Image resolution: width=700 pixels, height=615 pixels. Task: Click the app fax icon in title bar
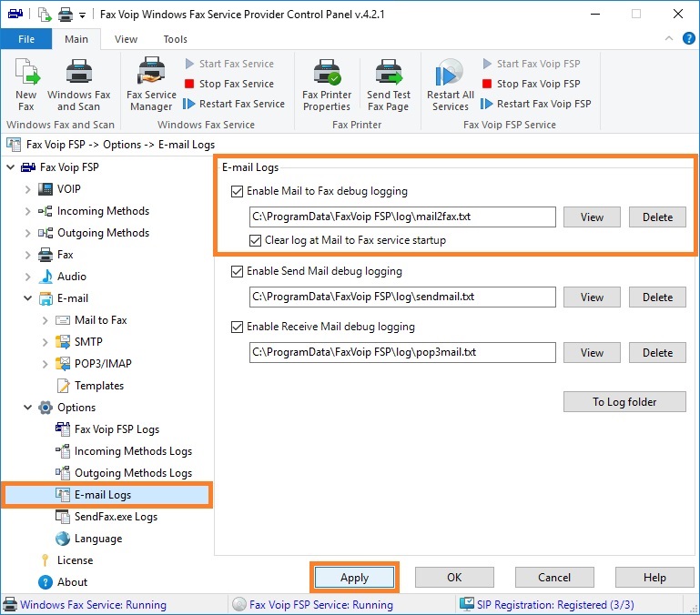coord(15,15)
